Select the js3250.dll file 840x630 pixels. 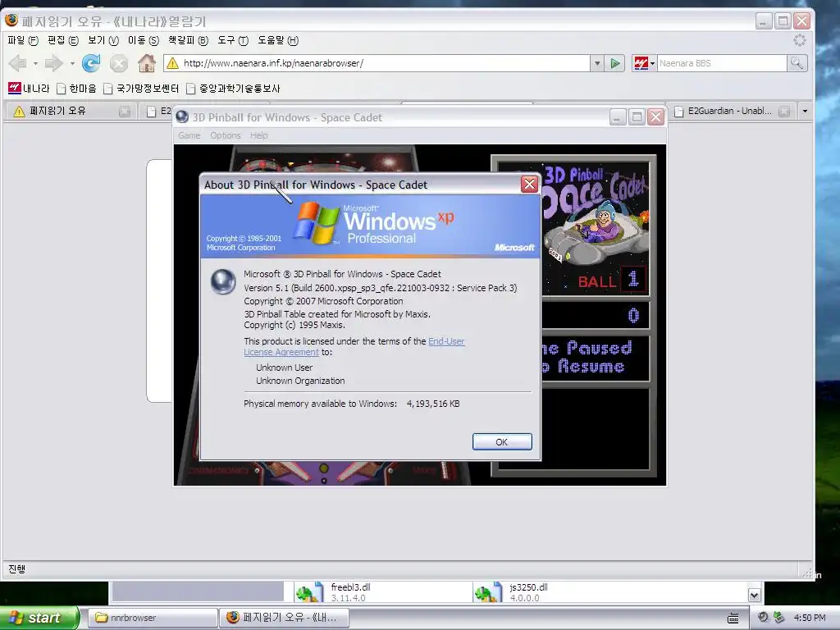[x=510, y=592]
